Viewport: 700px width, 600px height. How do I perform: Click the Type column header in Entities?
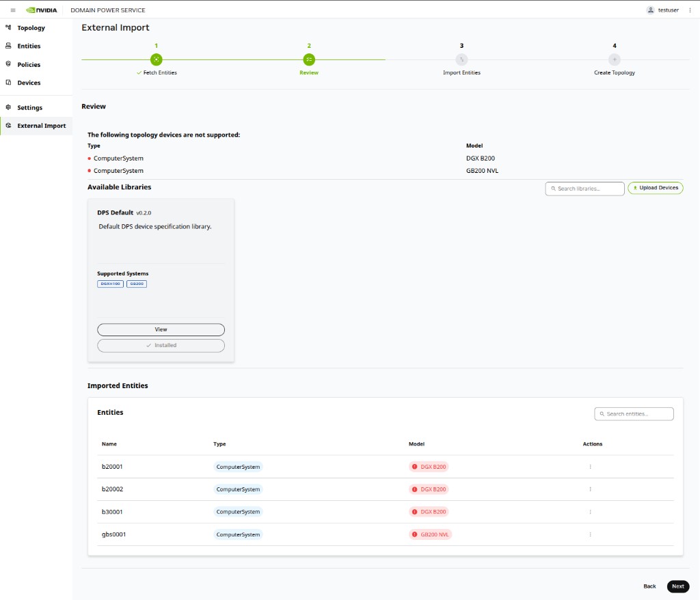[x=219, y=444]
